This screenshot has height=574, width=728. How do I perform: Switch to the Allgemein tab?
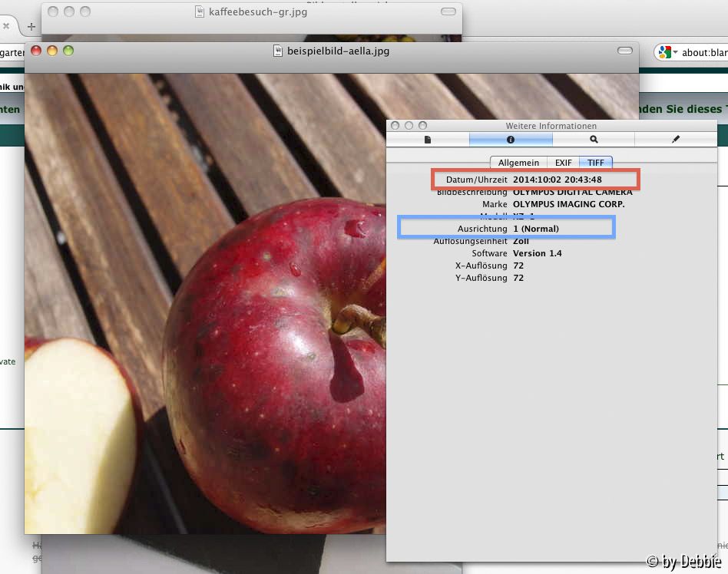[x=518, y=163]
